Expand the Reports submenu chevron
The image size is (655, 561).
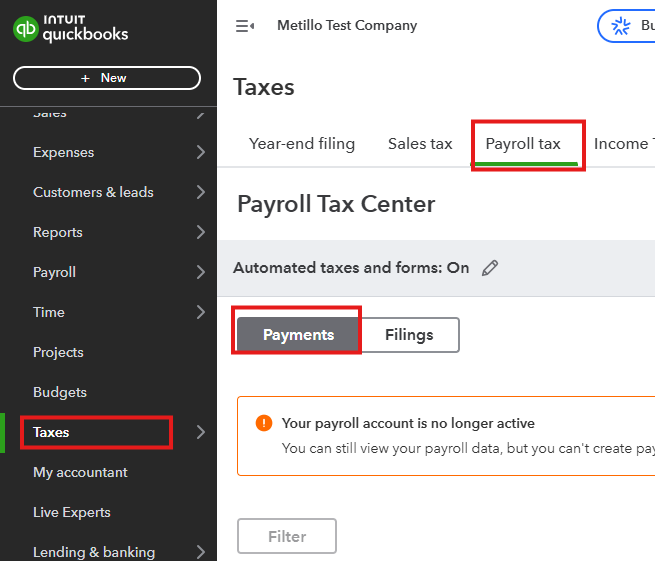point(201,232)
